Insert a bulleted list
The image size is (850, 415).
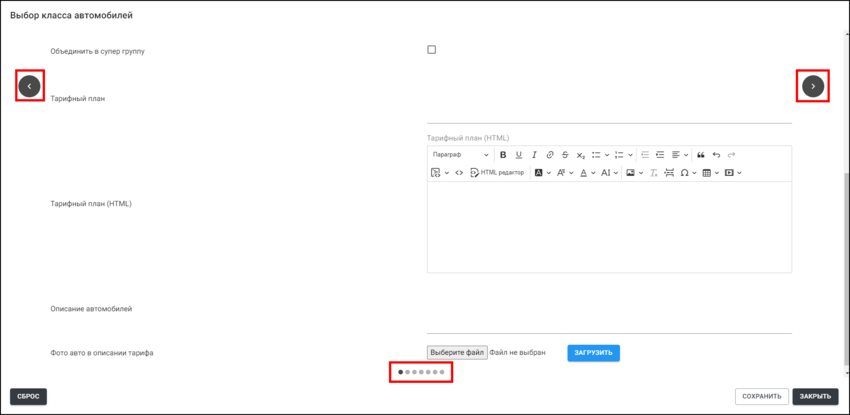coord(596,155)
